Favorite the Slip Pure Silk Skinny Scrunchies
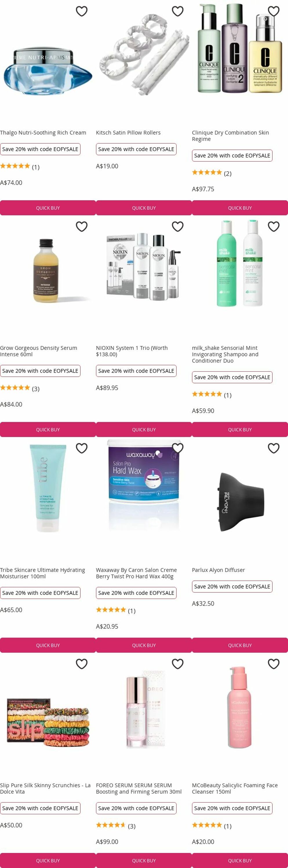Image resolution: width=288 pixels, height=868 pixels. [82, 664]
